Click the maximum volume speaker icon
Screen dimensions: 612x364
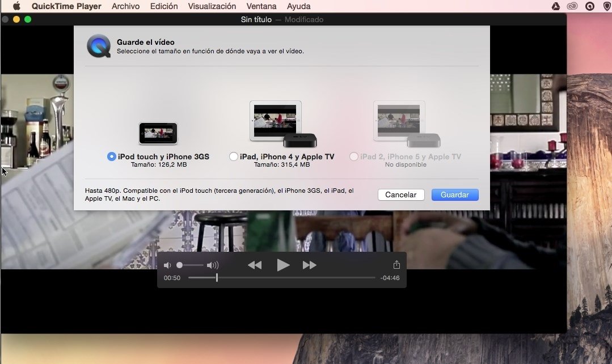pyautogui.click(x=213, y=265)
